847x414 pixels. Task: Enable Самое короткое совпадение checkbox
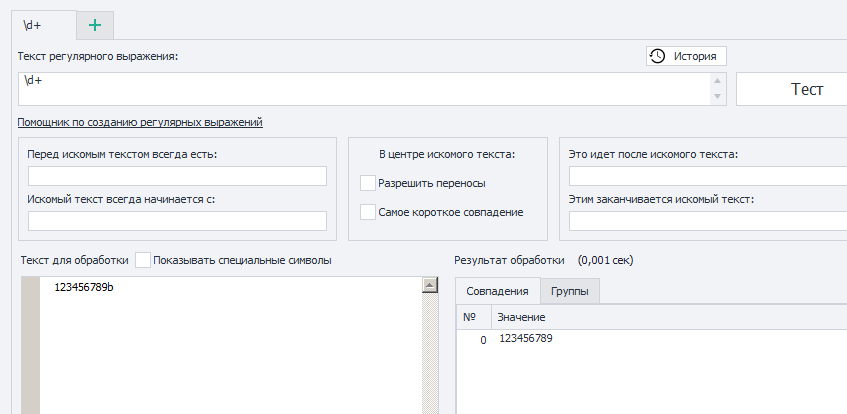click(368, 212)
